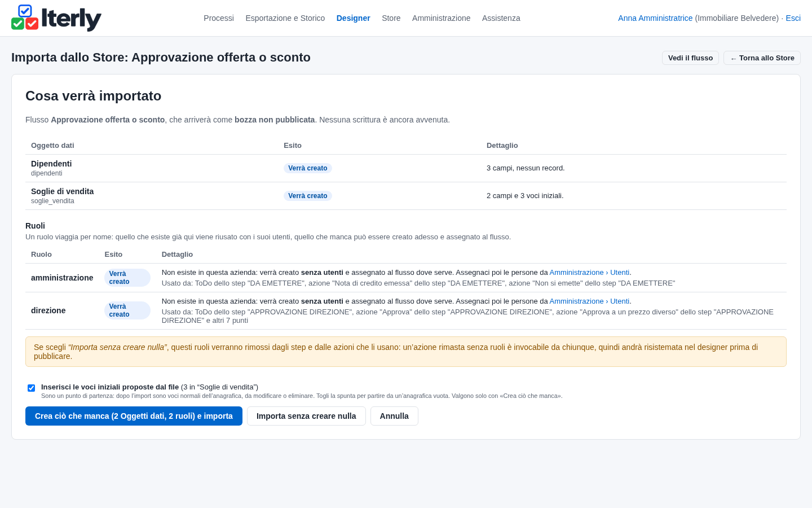This screenshot has width=812, height=508.
Task: Select the direzione role name
Action: (48, 310)
